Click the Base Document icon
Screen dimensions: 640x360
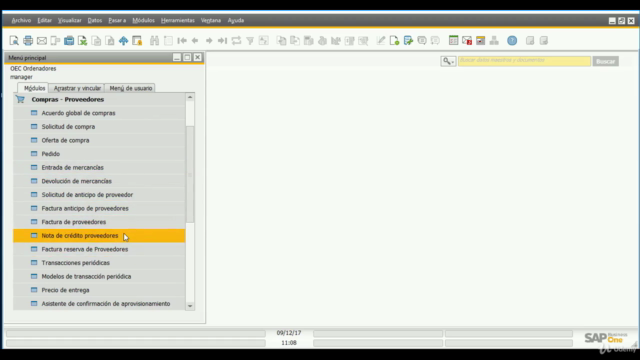click(x=281, y=40)
